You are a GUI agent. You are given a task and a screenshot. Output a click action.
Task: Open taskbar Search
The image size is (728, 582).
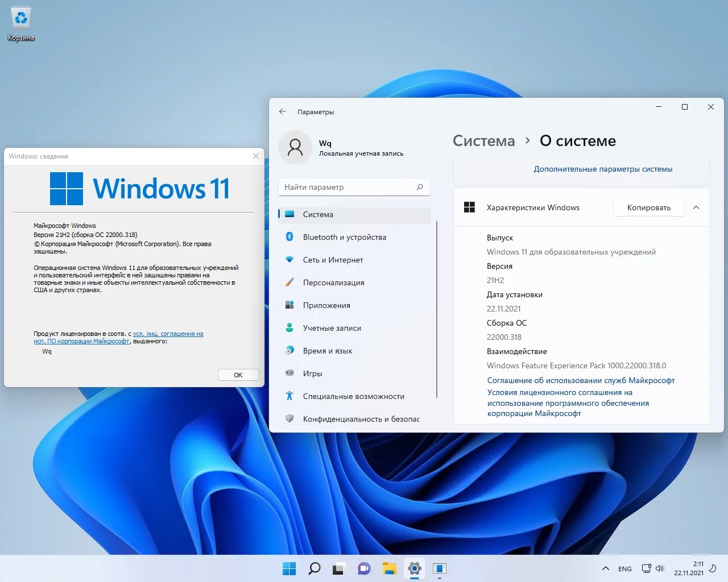pyautogui.click(x=314, y=568)
